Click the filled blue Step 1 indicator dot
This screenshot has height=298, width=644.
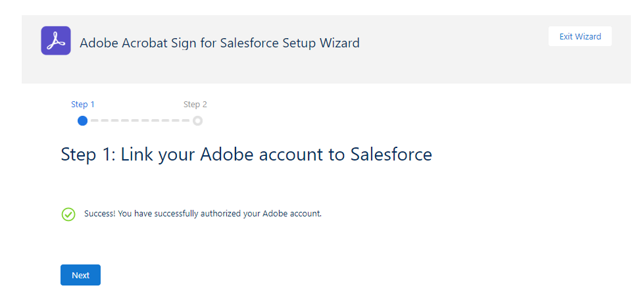82,120
